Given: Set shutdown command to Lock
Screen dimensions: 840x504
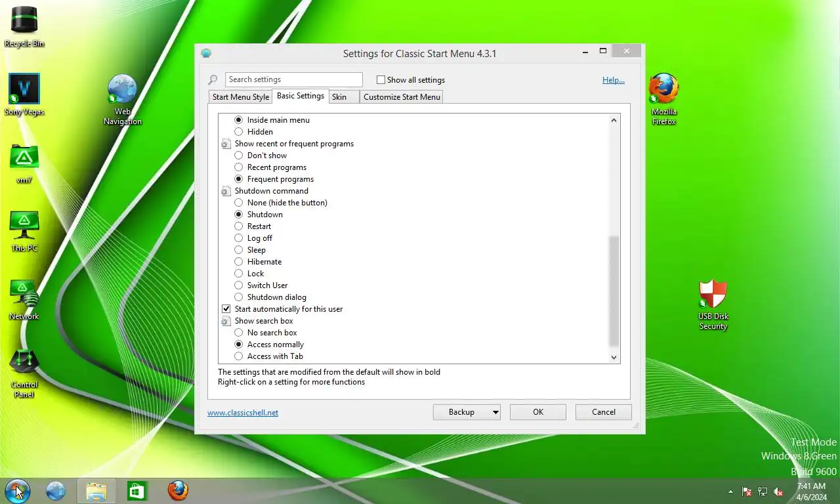Looking at the screenshot, I should coord(239,274).
